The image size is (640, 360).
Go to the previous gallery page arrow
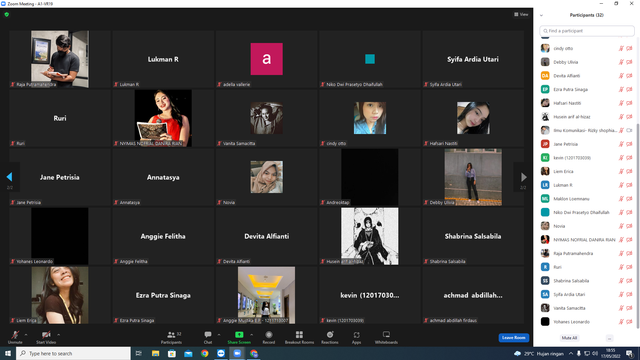9,177
